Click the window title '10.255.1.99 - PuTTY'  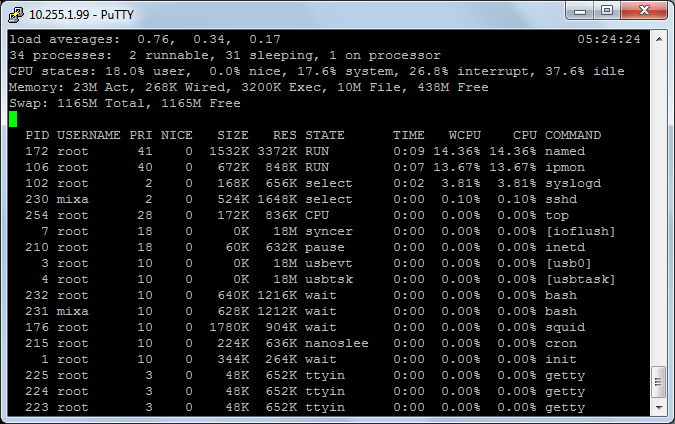point(81,15)
